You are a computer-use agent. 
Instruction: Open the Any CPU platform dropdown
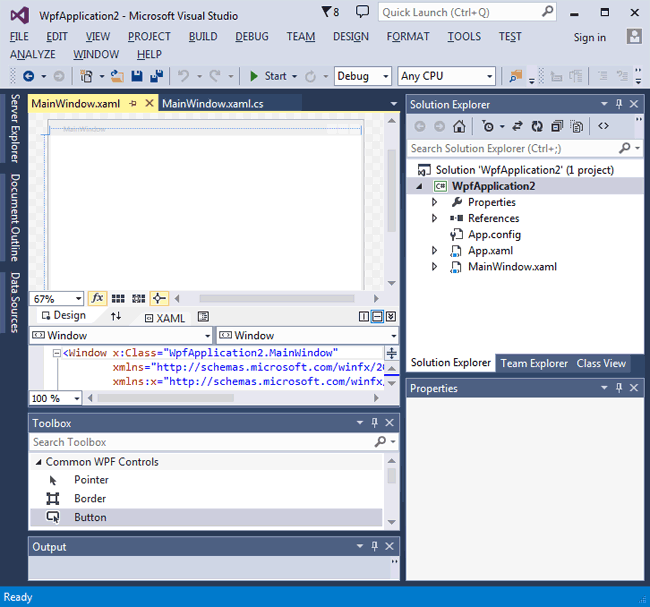point(446,76)
